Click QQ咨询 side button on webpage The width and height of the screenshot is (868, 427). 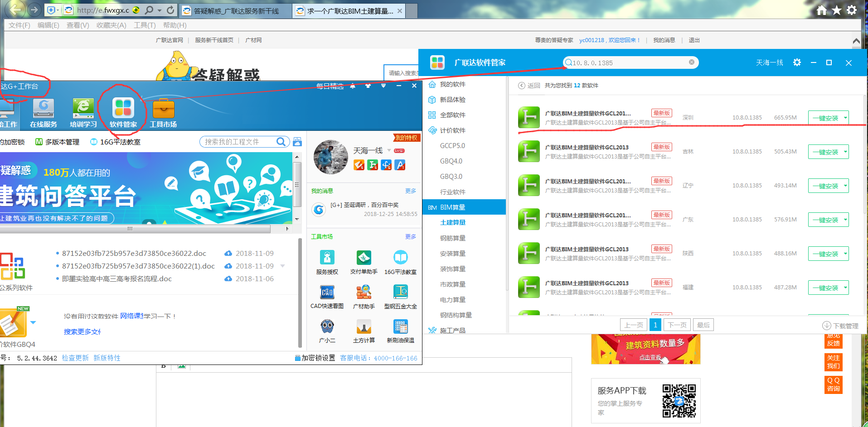click(x=833, y=384)
